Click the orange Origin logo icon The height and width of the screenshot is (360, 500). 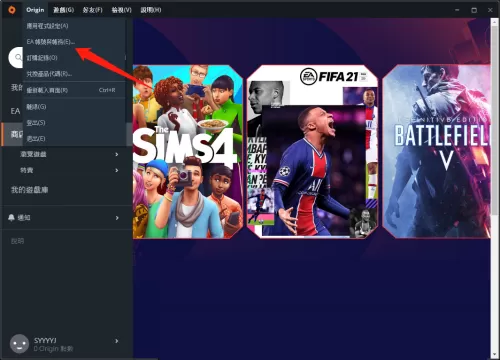pos(12,10)
